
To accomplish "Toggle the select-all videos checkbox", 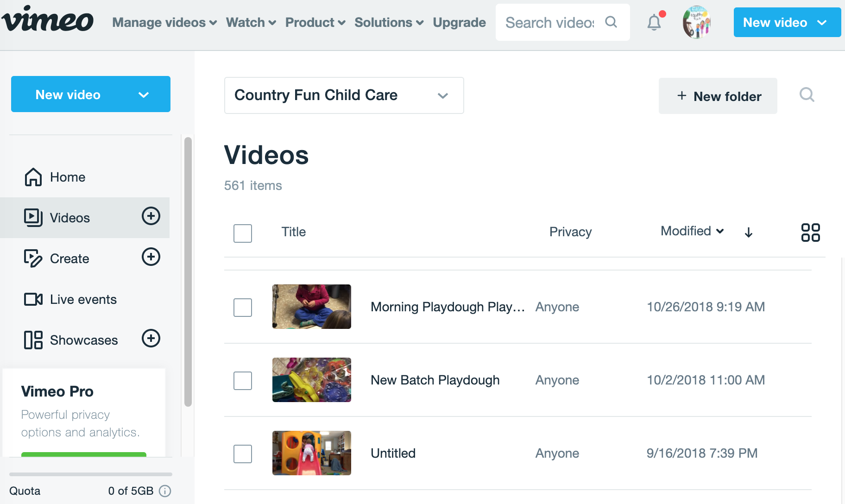I will (243, 233).
